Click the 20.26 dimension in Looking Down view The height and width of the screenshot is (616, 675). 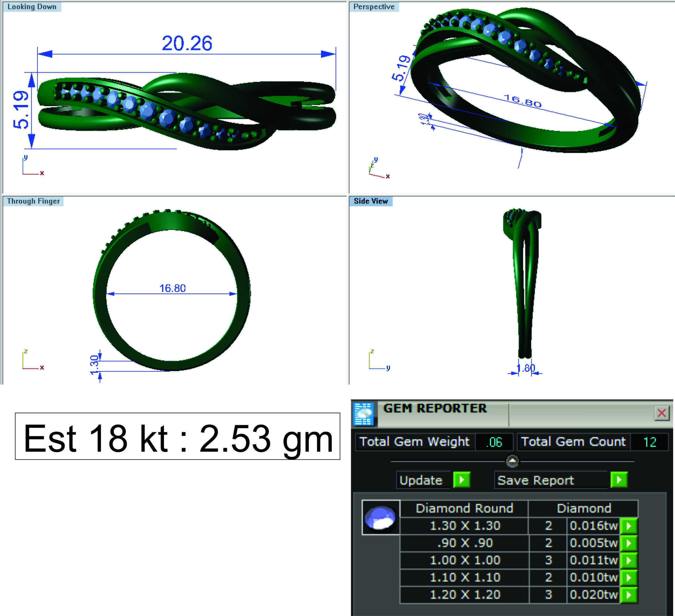(187, 43)
